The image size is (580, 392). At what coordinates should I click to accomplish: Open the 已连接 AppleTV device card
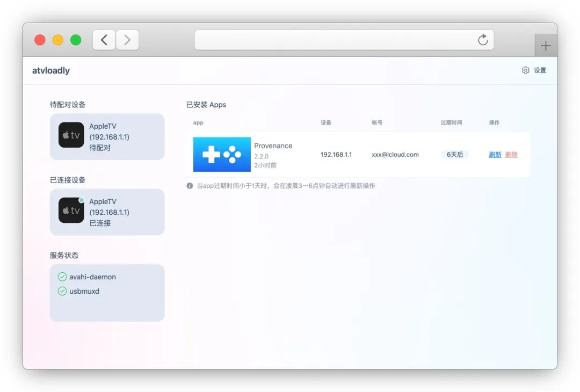coord(107,212)
